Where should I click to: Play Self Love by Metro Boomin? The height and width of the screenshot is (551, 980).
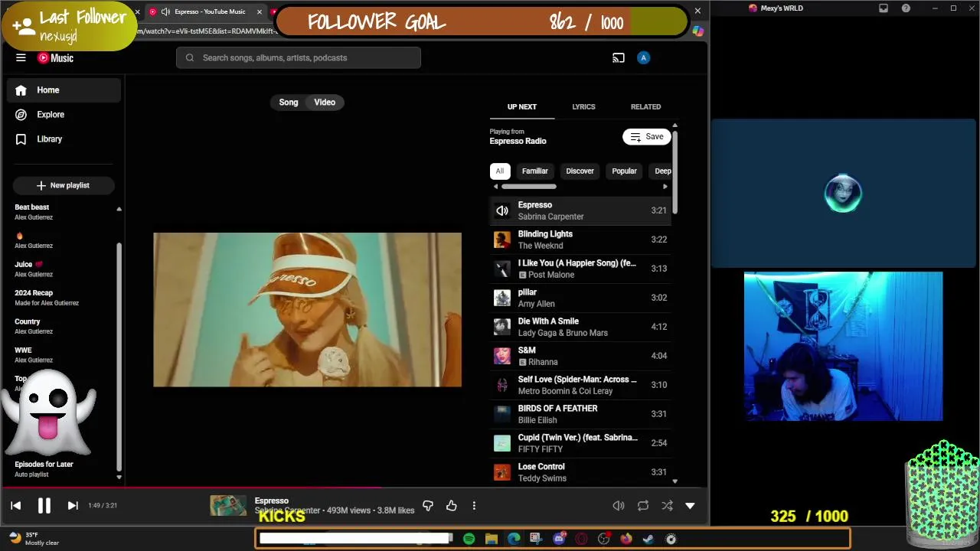tap(580, 385)
